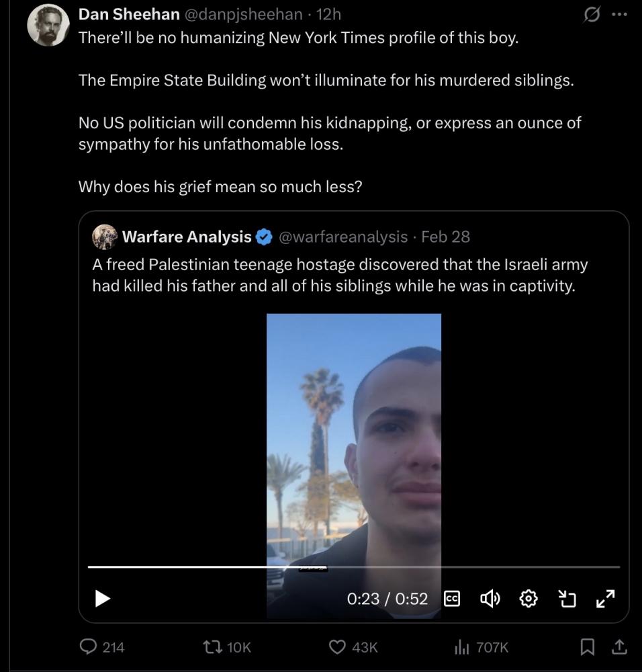The height and width of the screenshot is (672, 642).
Task: Bookmark this post
Action: (587, 646)
